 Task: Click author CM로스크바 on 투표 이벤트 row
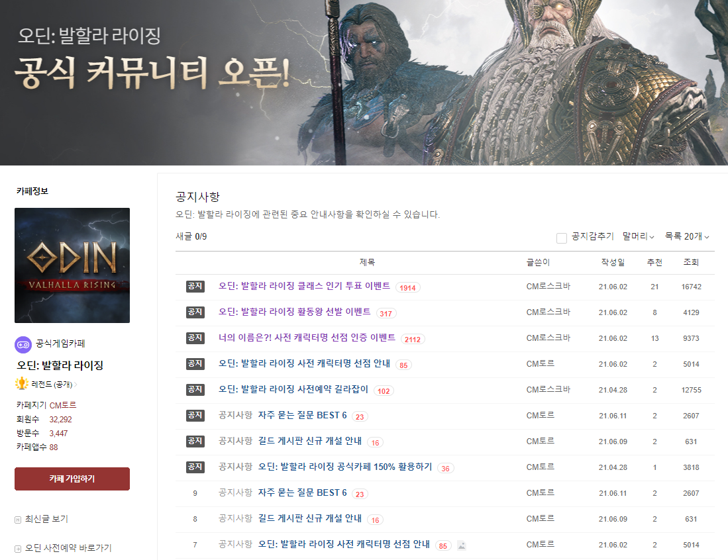(548, 286)
